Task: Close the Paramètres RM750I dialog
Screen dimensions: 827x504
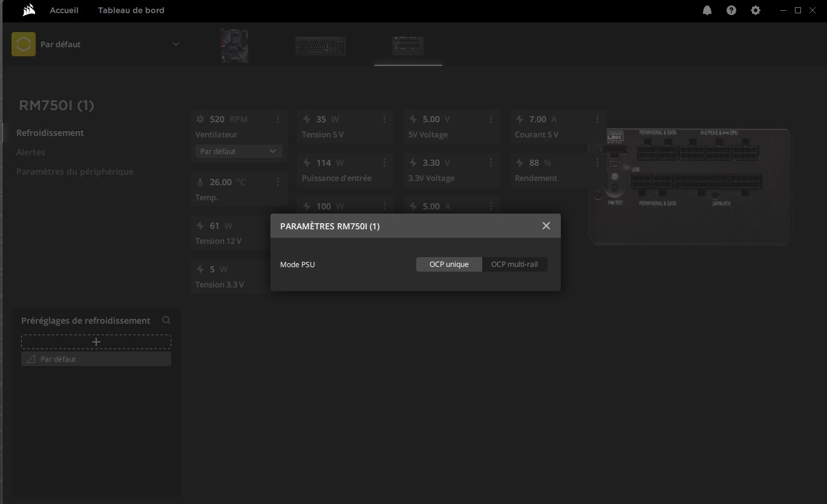Action: click(x=546, y=226)
